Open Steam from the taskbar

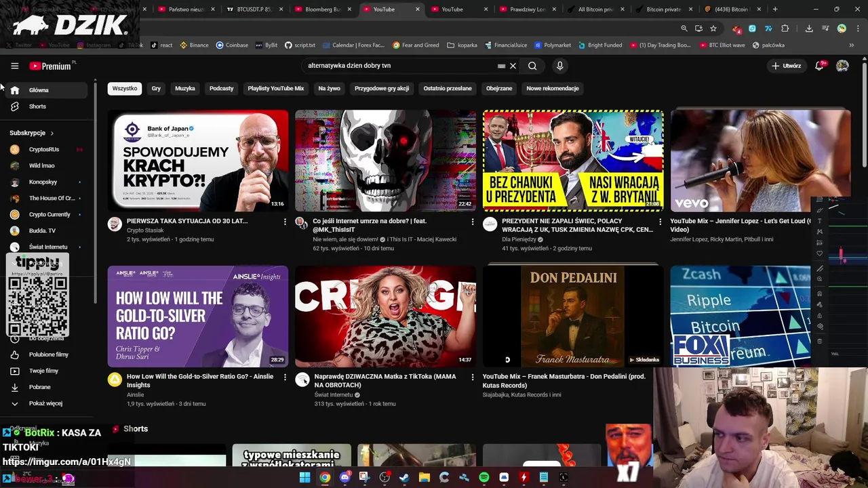pyautogui.click(x=404, y=477)
